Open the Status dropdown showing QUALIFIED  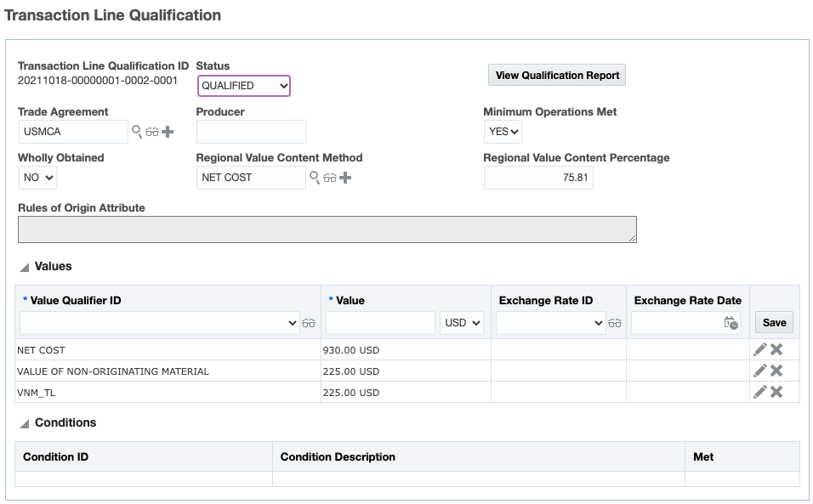click(244, 86)
